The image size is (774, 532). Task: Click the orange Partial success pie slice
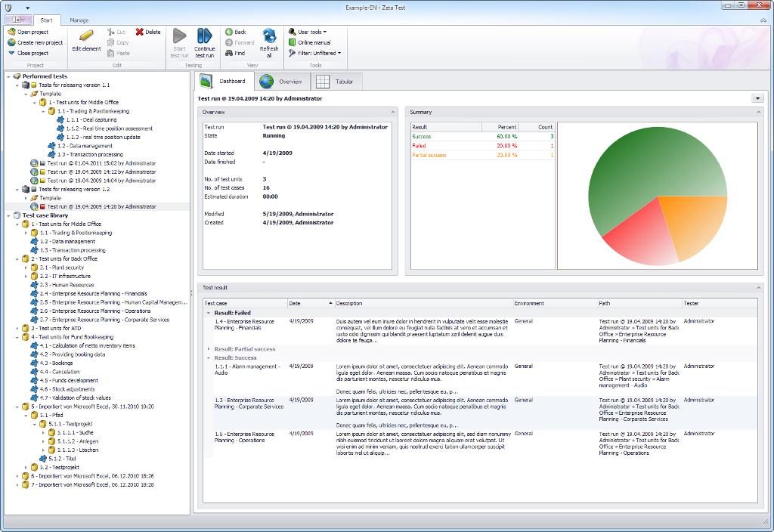696,222
